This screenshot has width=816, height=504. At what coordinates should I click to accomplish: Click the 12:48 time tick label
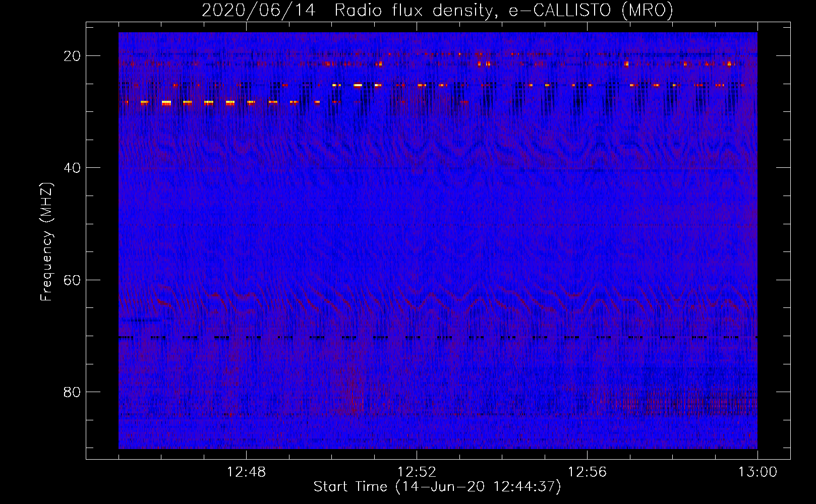[x=246, y=472]
